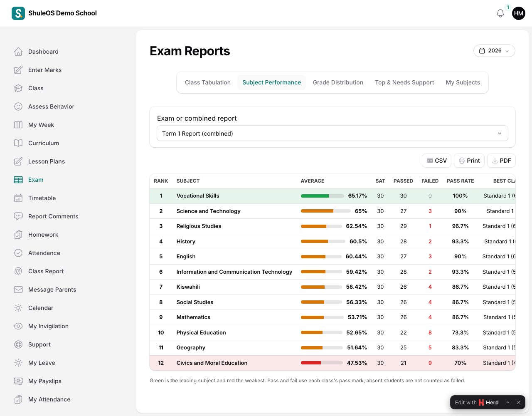This screenshot has height=416, width=532.
Task: Open the 2026 year dropdown
Action: coord(494,51)
